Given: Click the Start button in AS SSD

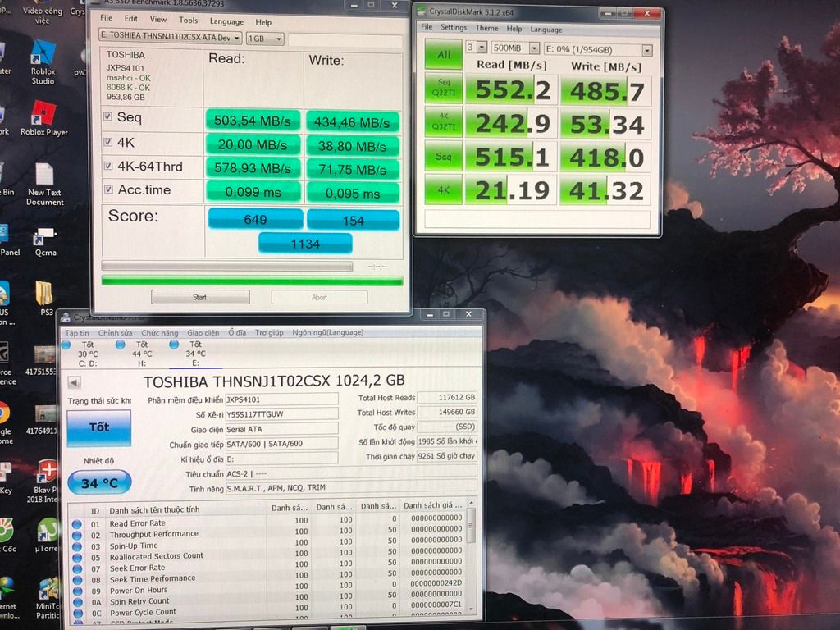Looking at the screenshot, I should pos(200,297).
